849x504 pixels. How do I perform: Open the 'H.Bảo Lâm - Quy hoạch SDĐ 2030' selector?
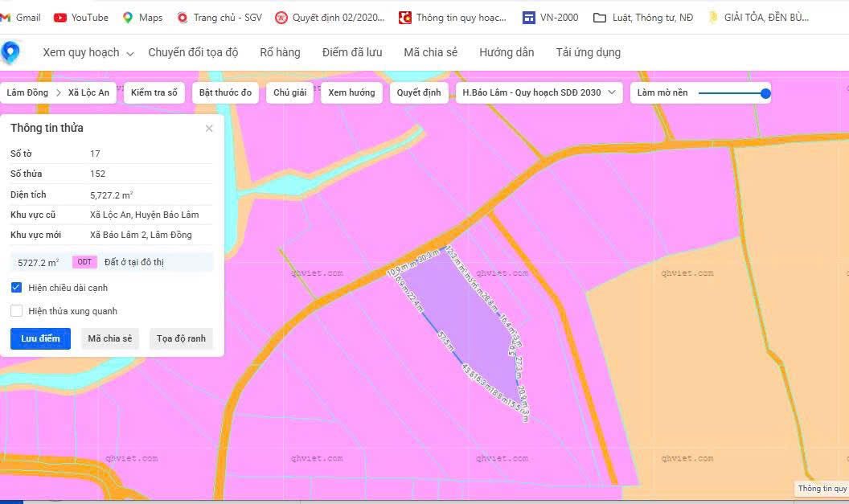[x=537, y=92]
